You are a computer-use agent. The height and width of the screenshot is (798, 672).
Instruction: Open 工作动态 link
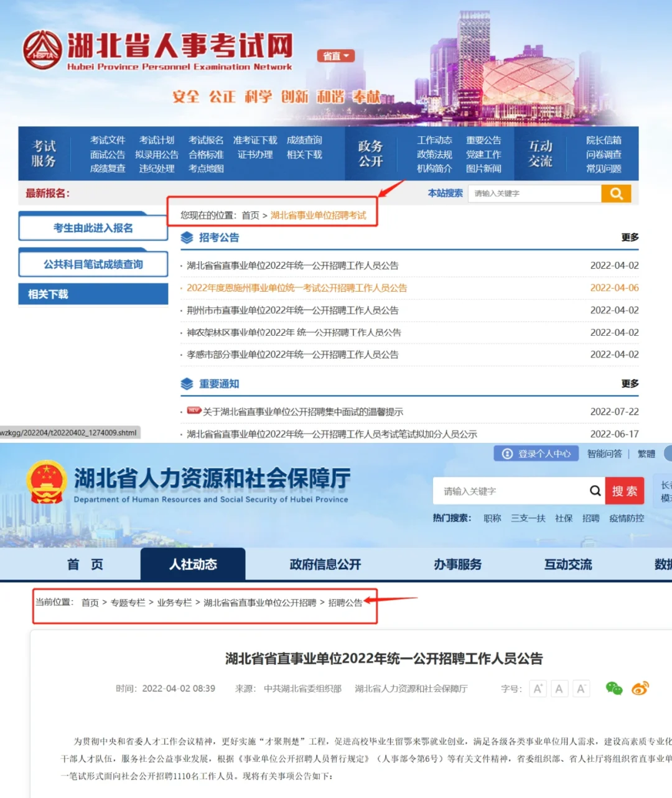tap(434, 140)
